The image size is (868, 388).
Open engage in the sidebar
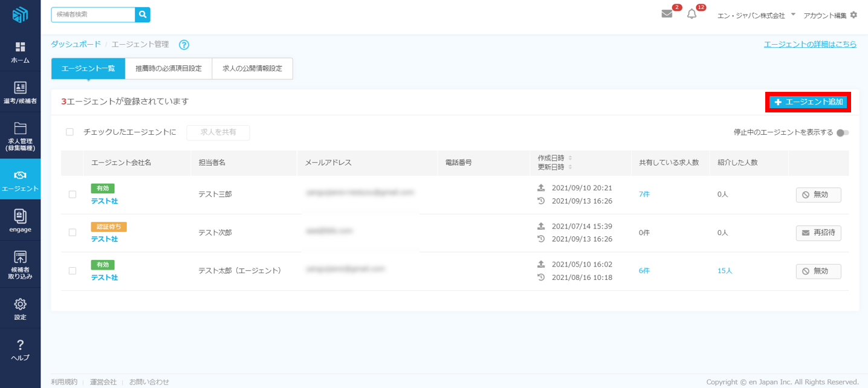pyautogui.click(x=20, y=221)
